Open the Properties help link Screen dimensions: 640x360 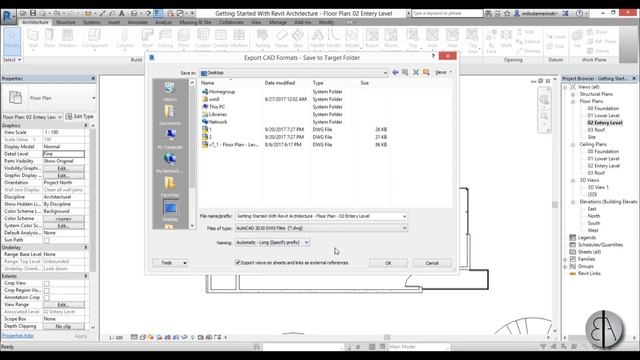coord(18,336)
